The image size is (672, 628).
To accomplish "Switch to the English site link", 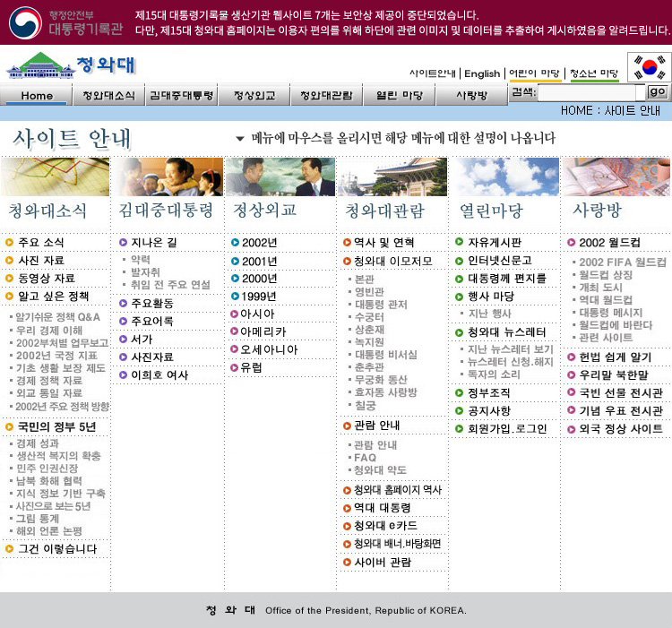I will tap(482, 73).
